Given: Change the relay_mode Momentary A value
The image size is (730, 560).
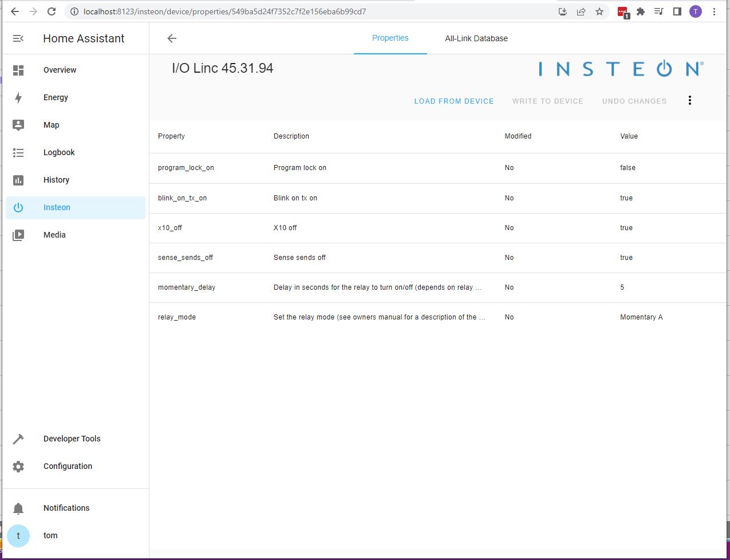Looking at the screenshot, I should [641, 317].
